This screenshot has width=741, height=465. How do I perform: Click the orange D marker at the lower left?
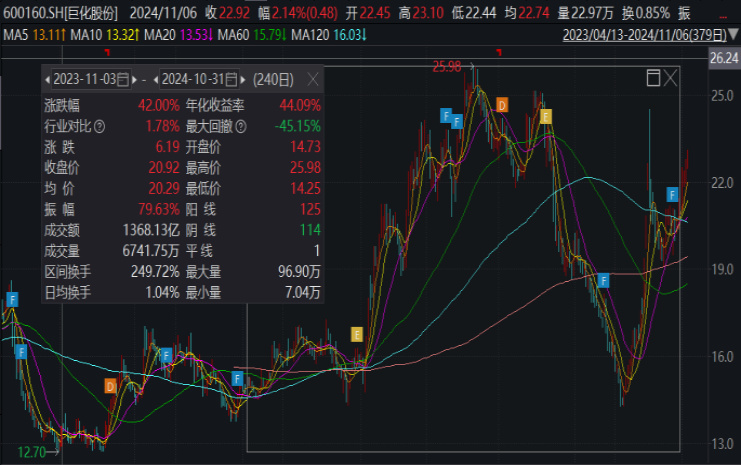point(110,385)
